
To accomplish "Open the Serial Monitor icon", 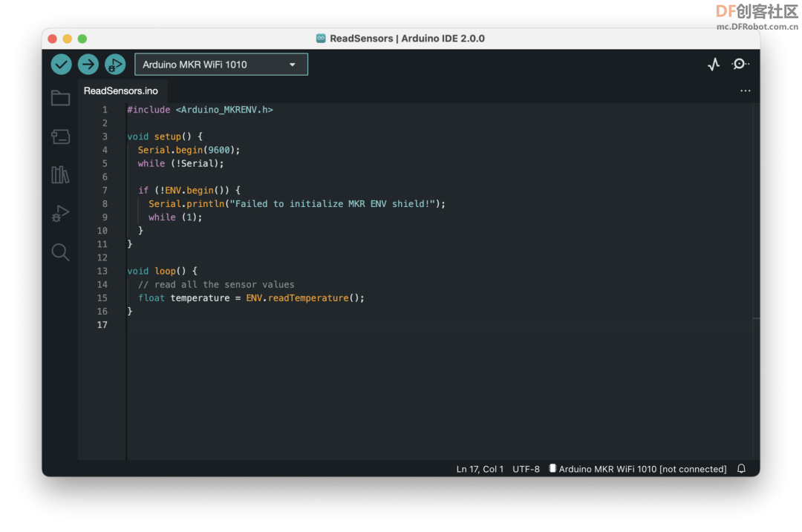I will point(740,64).
